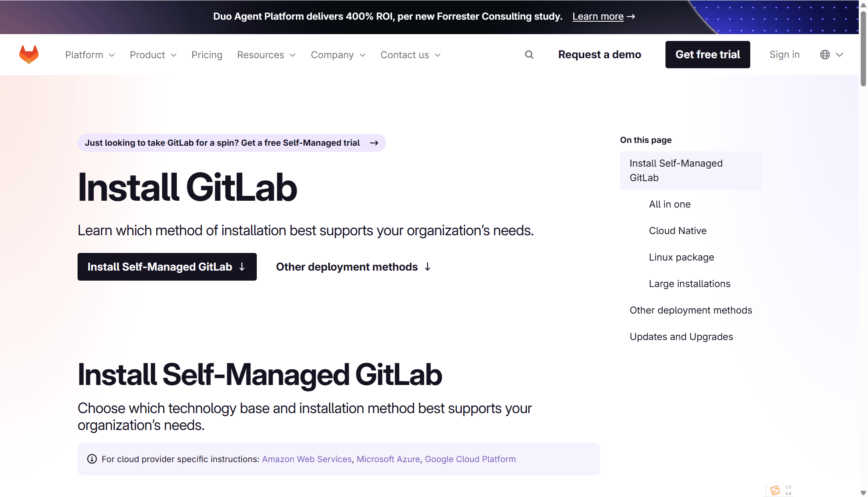Jump to Large installations section
This screenshot has height=497, width=868.
pyautogui.click(x=690, y=284)
